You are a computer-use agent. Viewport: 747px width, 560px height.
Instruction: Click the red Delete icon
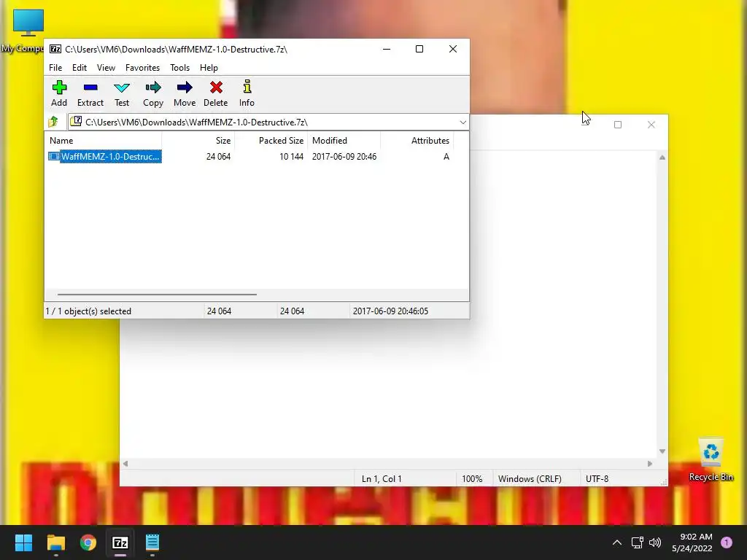click(x=216, y=87)
